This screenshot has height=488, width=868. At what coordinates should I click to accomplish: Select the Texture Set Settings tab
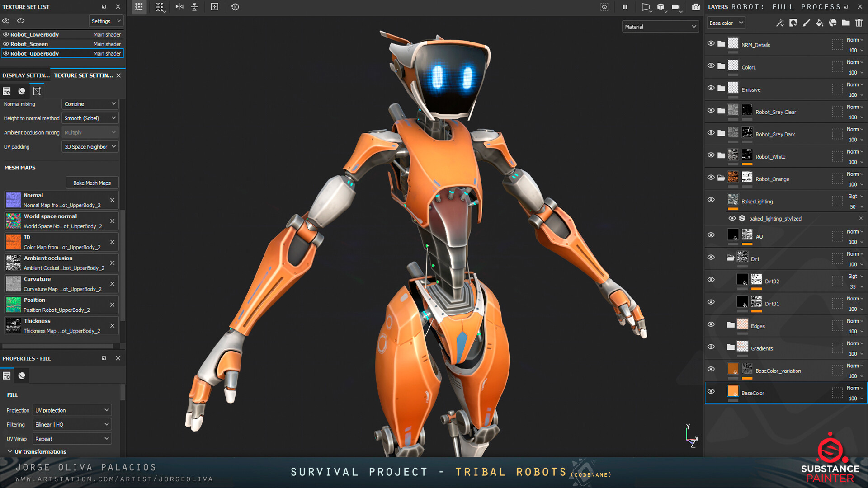point(84,75)
